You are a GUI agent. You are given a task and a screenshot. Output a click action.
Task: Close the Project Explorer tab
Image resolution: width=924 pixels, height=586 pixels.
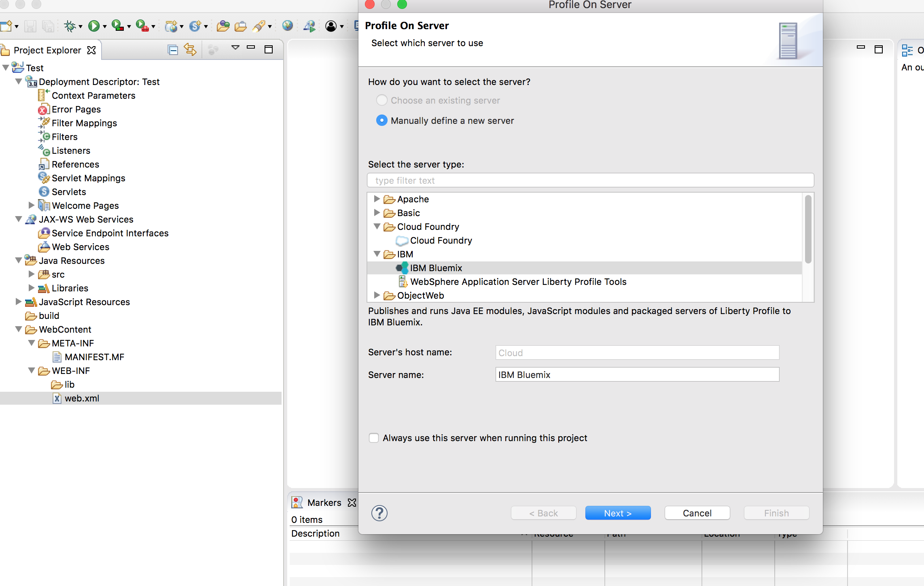coord(92,50)
